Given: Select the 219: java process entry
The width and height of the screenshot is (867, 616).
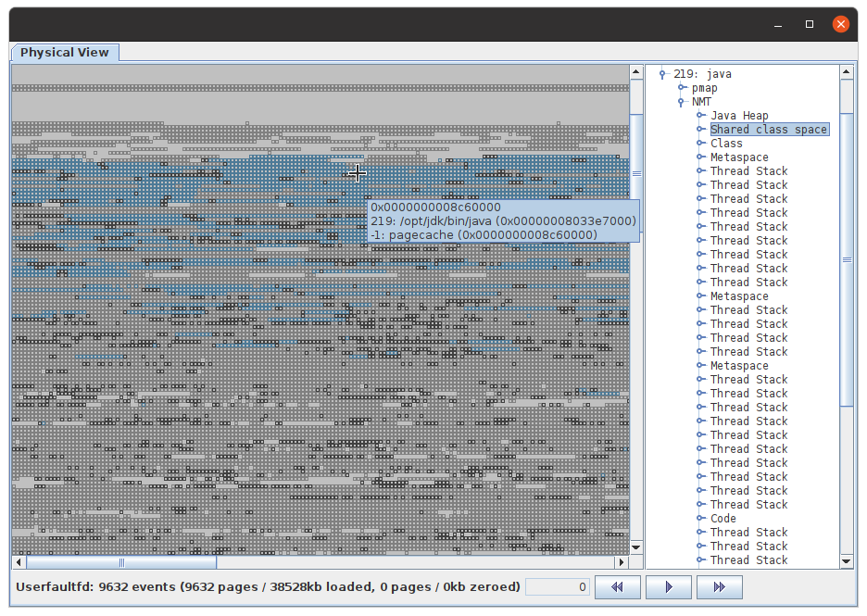Looking at the screenshot, I should (x=702, y=74).
